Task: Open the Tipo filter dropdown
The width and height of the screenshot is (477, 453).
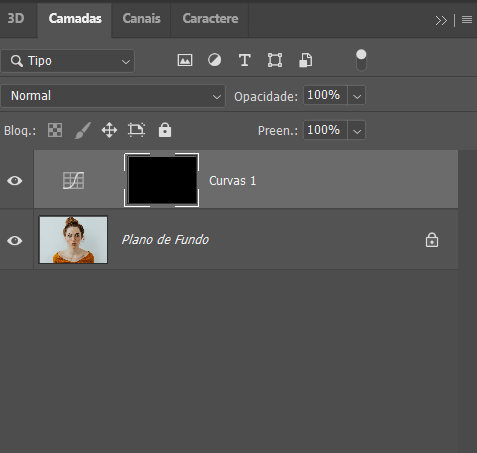Action: pyautogui.click(x=68, y=61)
